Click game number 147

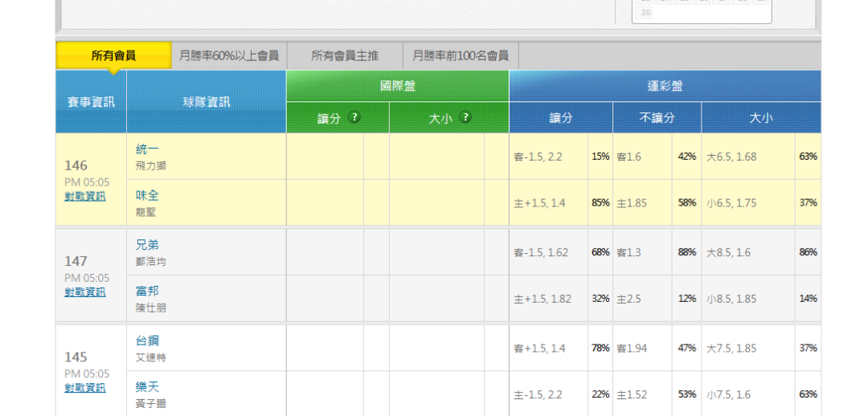click(x=76, y=261)
